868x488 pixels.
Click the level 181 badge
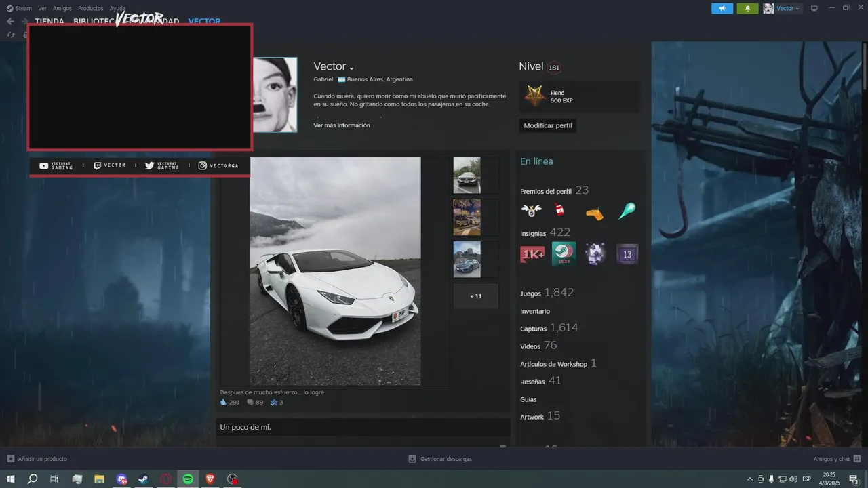coord(554,68)
